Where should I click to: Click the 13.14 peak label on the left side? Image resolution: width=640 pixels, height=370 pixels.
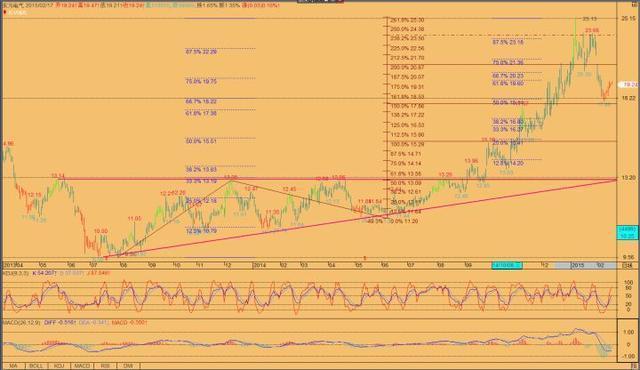(x=58, y=175)
